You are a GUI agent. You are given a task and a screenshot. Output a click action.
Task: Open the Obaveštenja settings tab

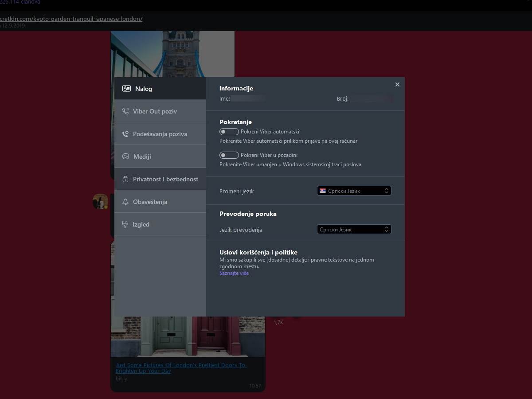(150, 201)
